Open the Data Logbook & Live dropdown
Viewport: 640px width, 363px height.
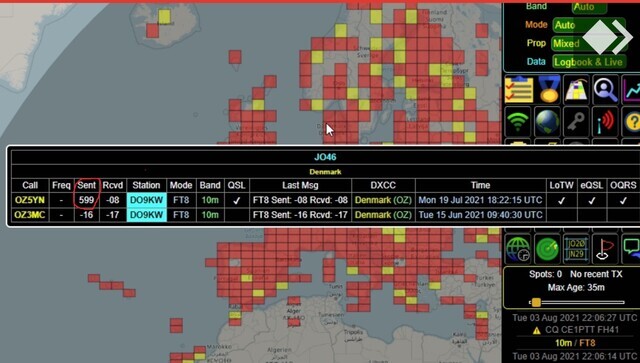click(589, 62)
